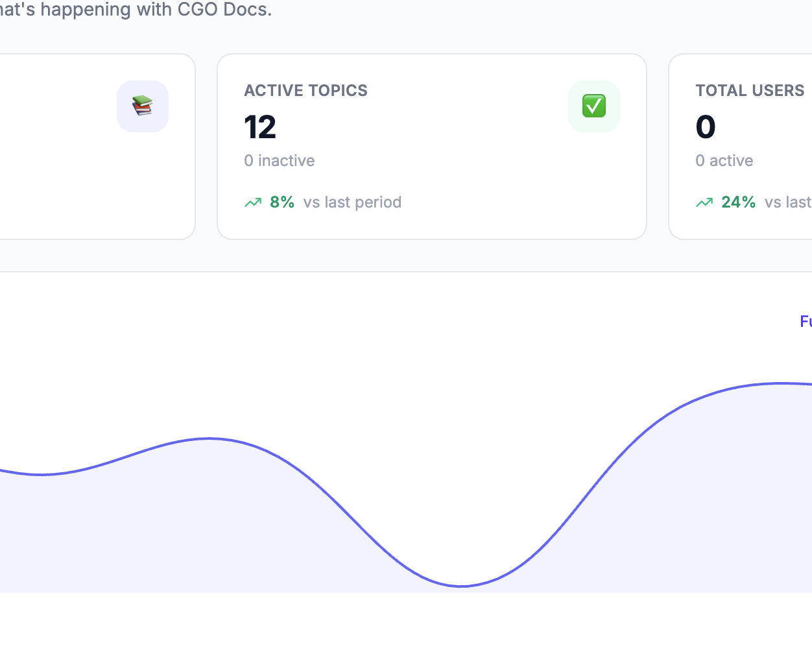Click the 8% growth figure

point(282,202)
